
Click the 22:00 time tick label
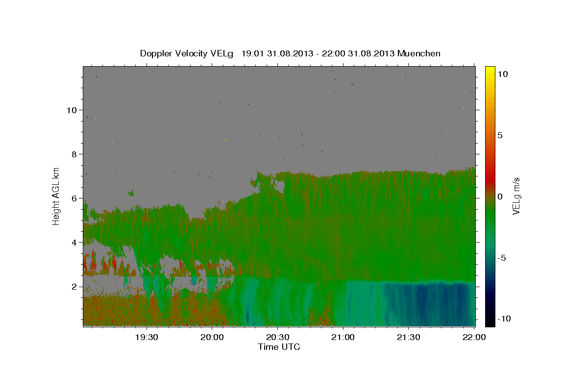[x=474, y=337]
